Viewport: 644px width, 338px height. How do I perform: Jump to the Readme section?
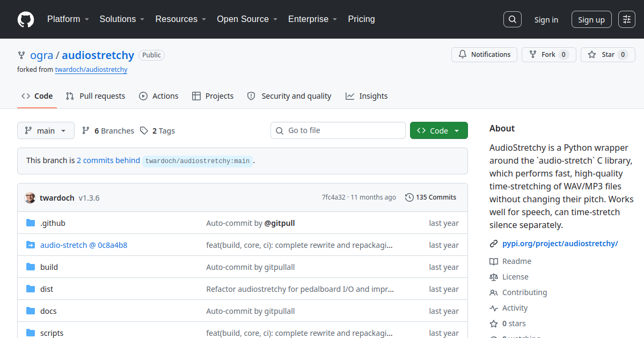(510, 261)
